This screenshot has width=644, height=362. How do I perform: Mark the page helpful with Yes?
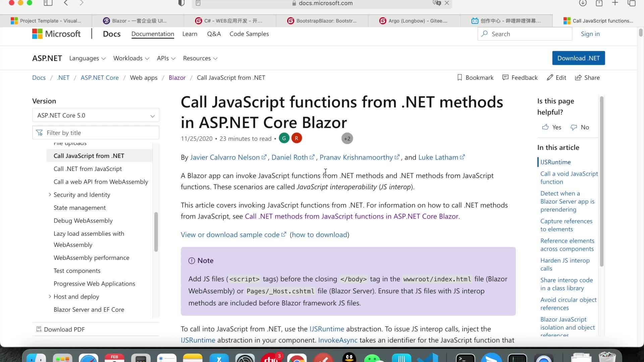pos(551,127)
